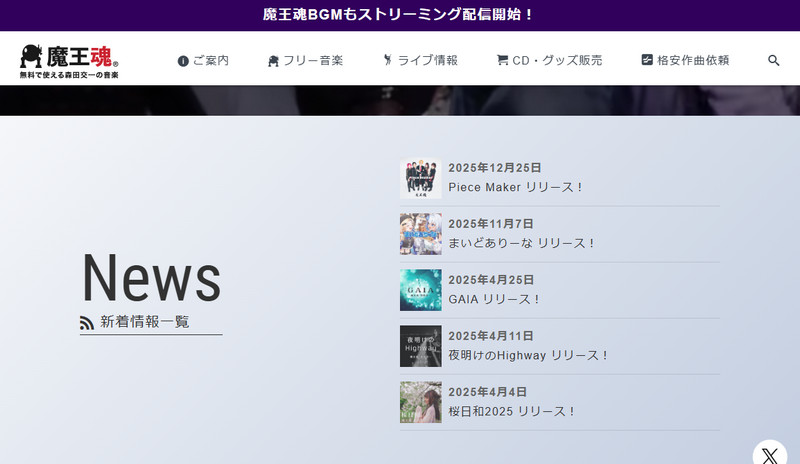Open the 桜日和2025 リリース news link
Screen dimensions: 800x464
(x=512, y=411)
